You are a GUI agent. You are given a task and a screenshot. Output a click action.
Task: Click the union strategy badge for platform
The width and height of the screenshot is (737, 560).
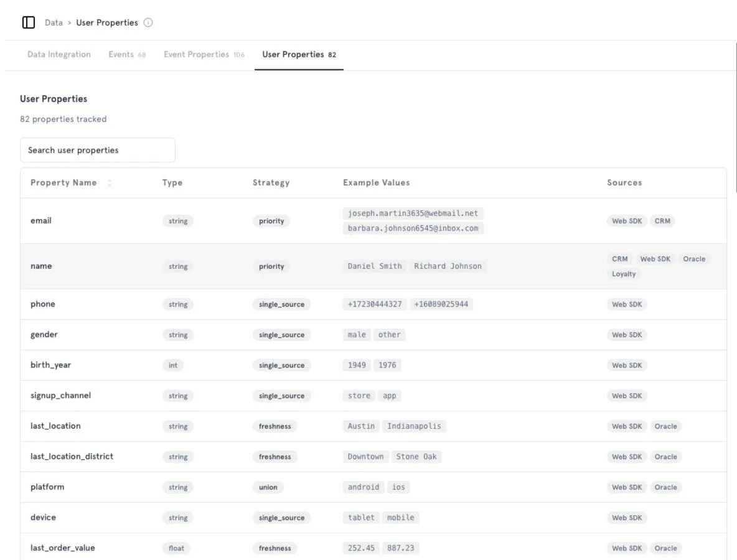268,487
